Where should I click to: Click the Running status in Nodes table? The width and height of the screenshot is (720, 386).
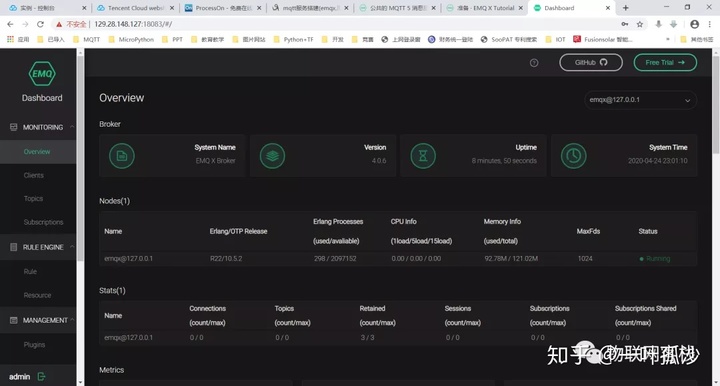655,259
